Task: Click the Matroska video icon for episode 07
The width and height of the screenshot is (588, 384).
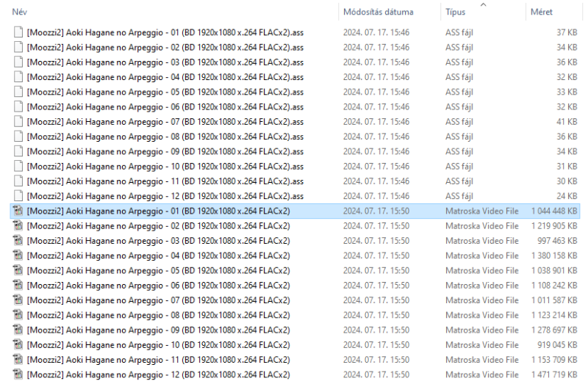Action: pos(18,300)
